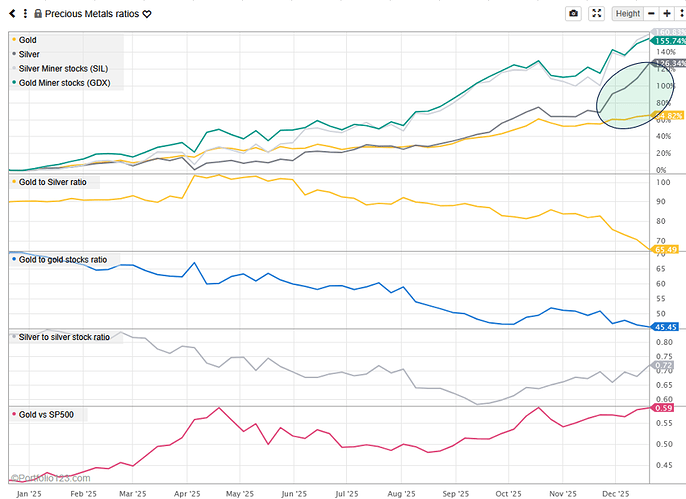
Task: Click the rightmost icon after the plus button
Action: (679, 14)
